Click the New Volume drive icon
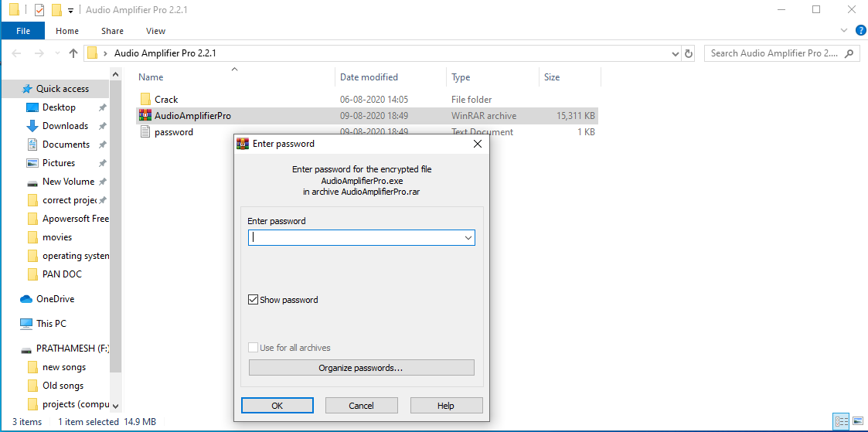Viewport: 868px width, 432px height. (x=32, y=182)
